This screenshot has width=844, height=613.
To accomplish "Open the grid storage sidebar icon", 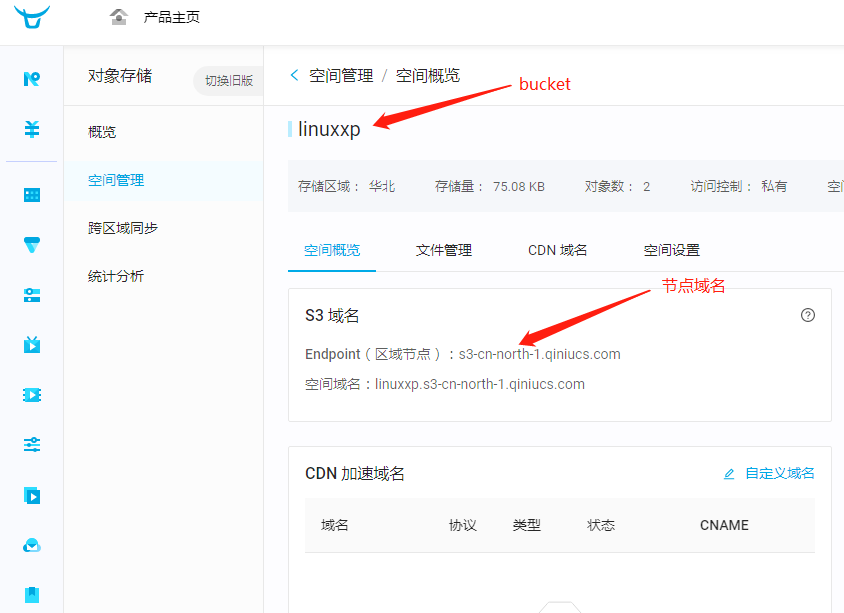I will pyautogui.click(x=32, y=195).
